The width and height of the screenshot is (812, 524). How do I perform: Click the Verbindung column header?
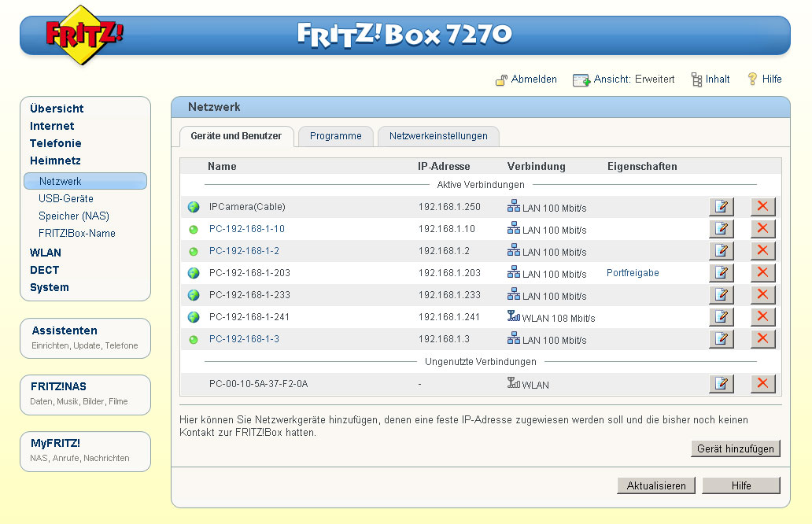[x=536, y=166]
